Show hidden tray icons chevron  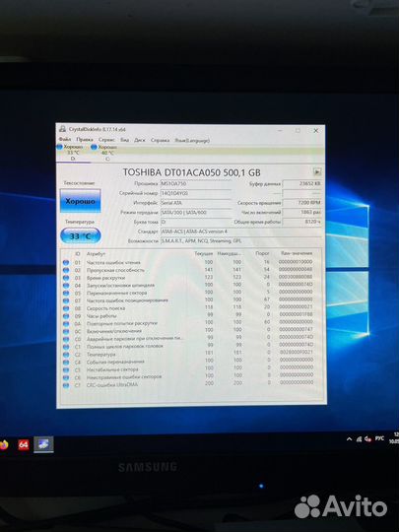pos(349,439)
